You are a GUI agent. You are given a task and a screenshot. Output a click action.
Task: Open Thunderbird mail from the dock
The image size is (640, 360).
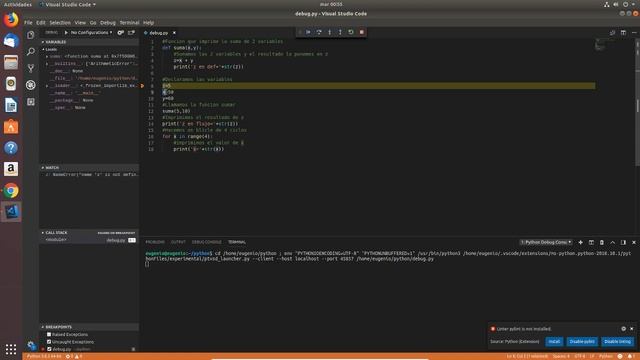pyautogui.click(x=11, y=41)
